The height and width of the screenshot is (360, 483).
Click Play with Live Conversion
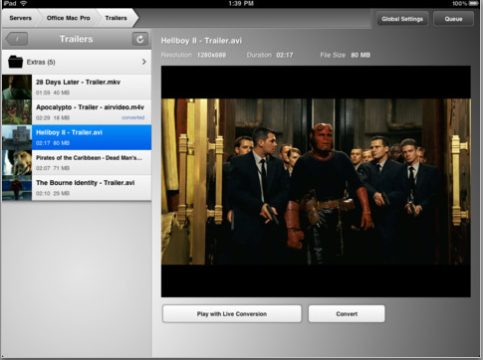pos(232,314)
